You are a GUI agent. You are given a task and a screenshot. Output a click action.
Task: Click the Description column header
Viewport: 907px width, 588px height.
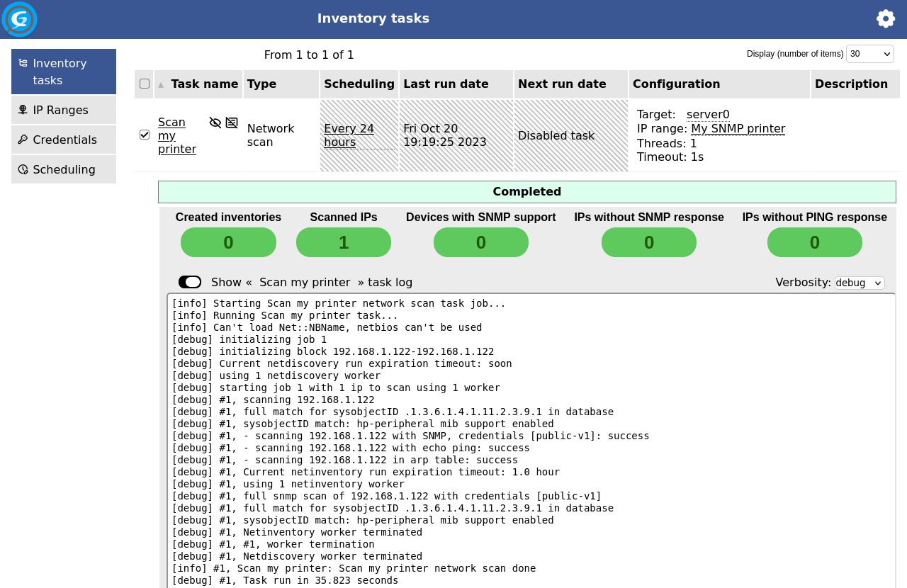(x=855, y=84)
